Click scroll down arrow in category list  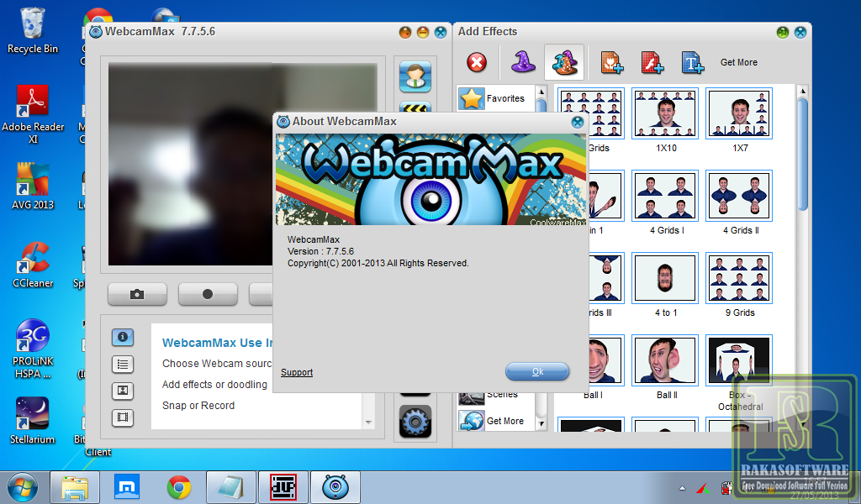tap(541, 424)
